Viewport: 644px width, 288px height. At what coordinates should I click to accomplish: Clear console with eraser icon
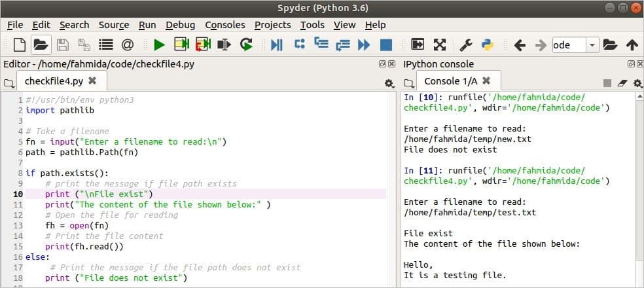tap(622, 83)
